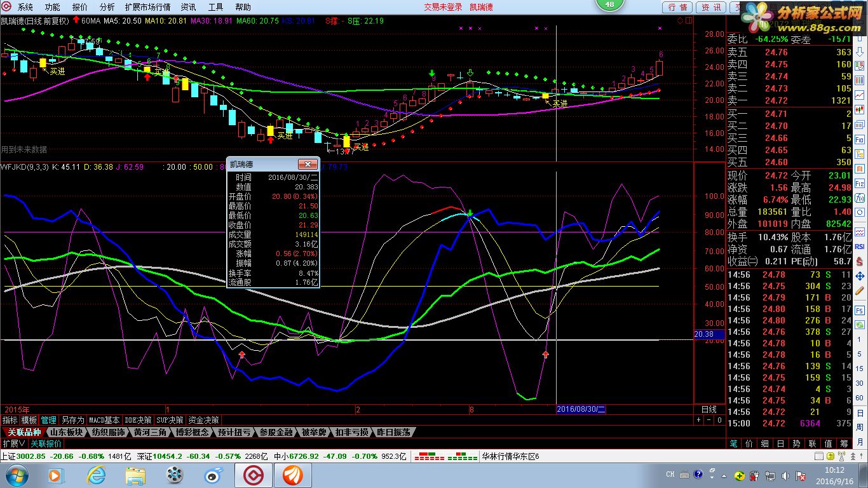This screenshot has height=488, width=868.
Task: Switch to 15-minute period in sidebar
Action: 858,369
